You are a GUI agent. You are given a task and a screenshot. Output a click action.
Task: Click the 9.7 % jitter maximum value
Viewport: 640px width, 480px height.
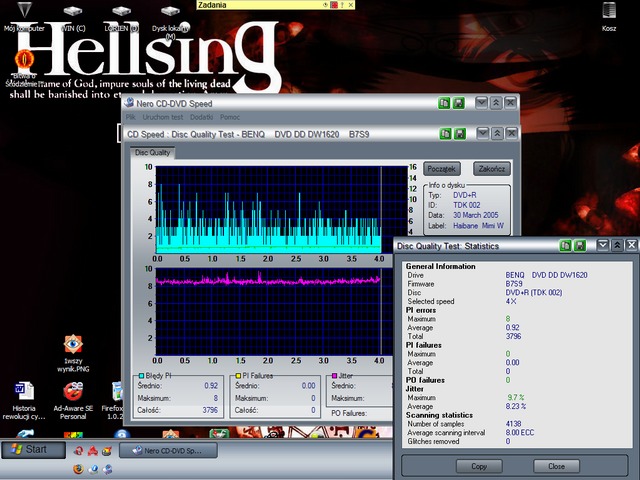516,398
